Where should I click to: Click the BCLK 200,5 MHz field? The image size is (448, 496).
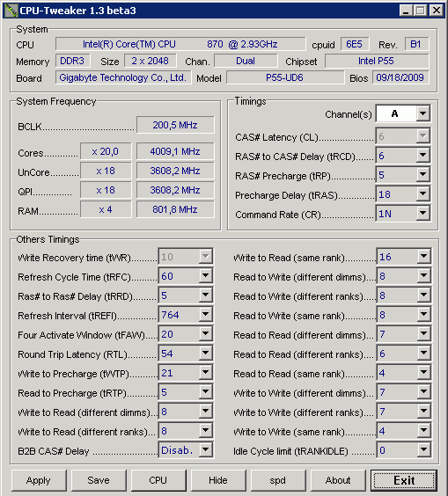click(175, 125)
